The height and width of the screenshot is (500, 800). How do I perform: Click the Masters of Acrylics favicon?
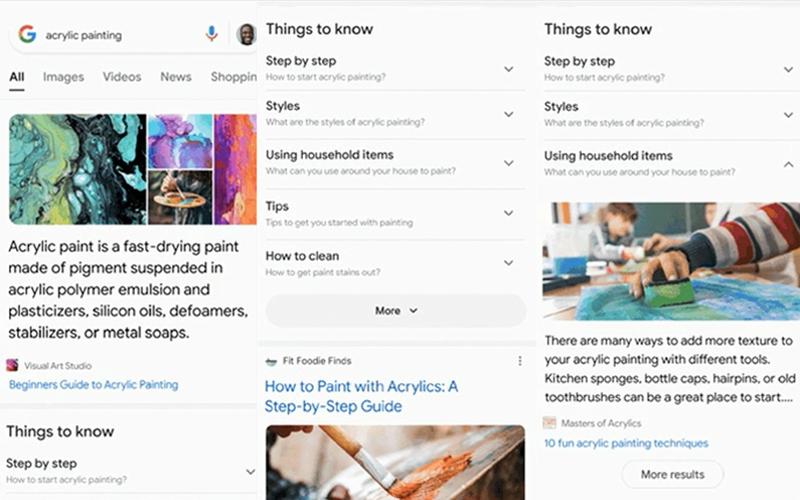549,423
